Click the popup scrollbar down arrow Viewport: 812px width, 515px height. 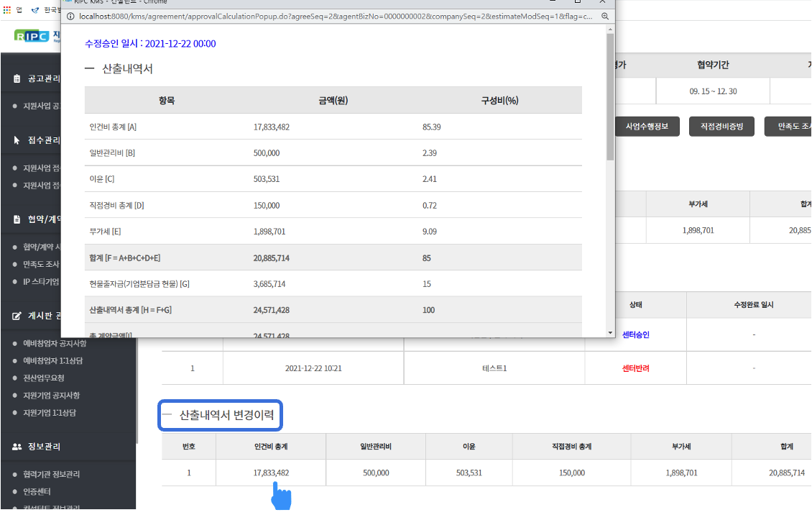tap(610, 332)
